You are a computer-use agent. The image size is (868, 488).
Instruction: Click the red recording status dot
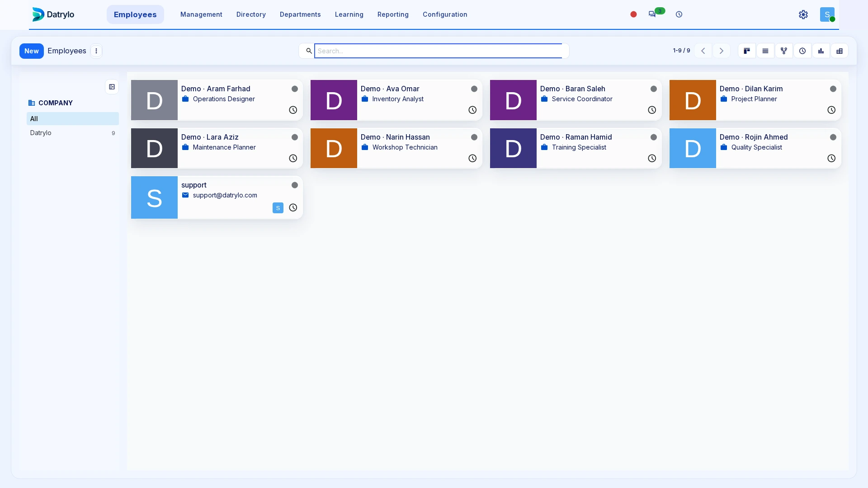coord(633,14)
